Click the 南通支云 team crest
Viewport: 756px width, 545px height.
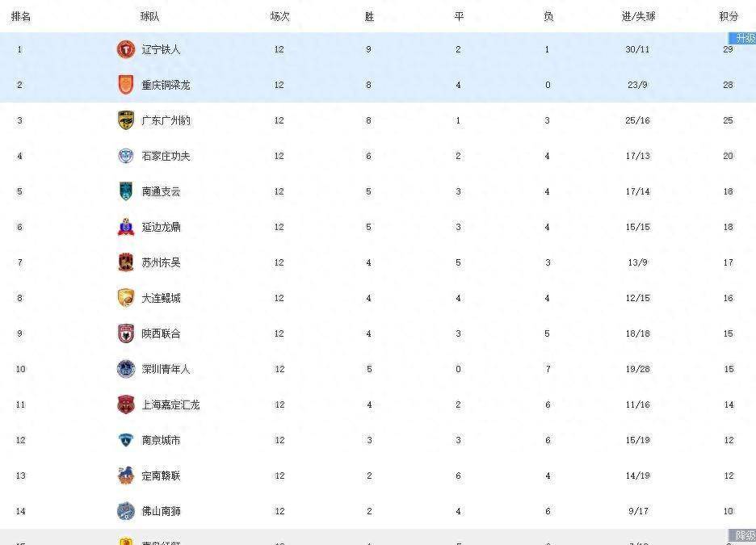point(125,191)
